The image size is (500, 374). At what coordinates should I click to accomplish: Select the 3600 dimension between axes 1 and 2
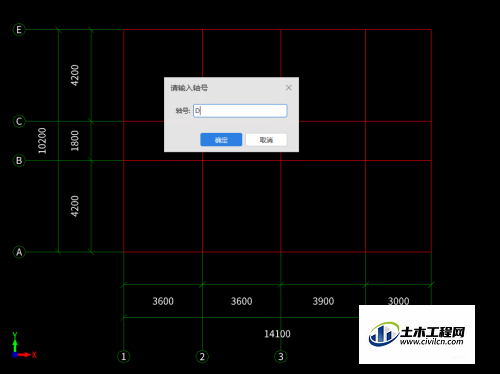(163, 301)
